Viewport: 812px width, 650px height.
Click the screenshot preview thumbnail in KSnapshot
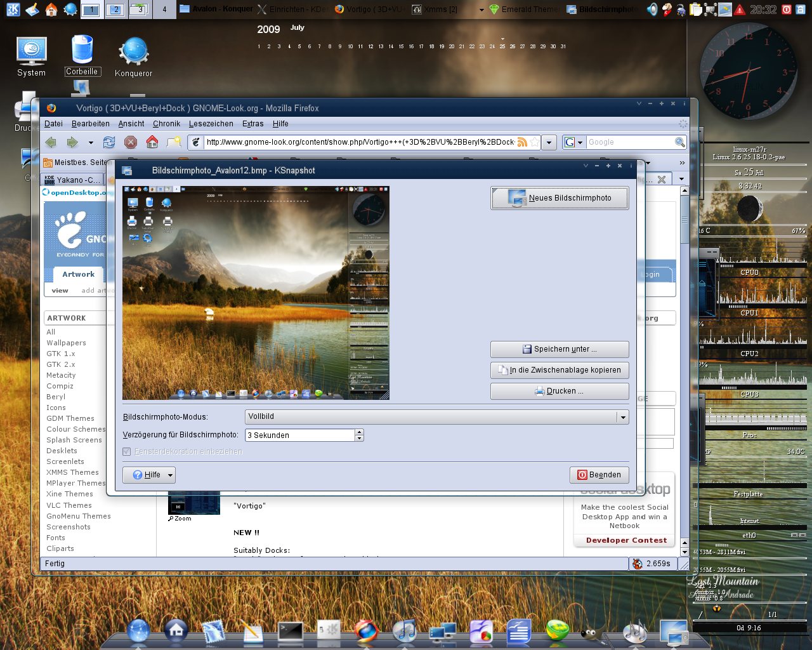pos(256,293)
